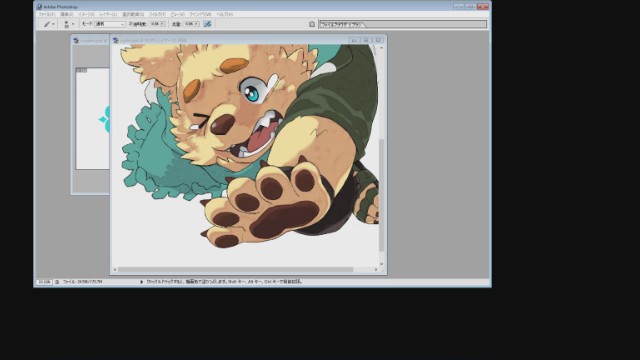This screenshot has height=360, width=640.
Task: Click the document icon on background image window
Action: tap(76, 40)
